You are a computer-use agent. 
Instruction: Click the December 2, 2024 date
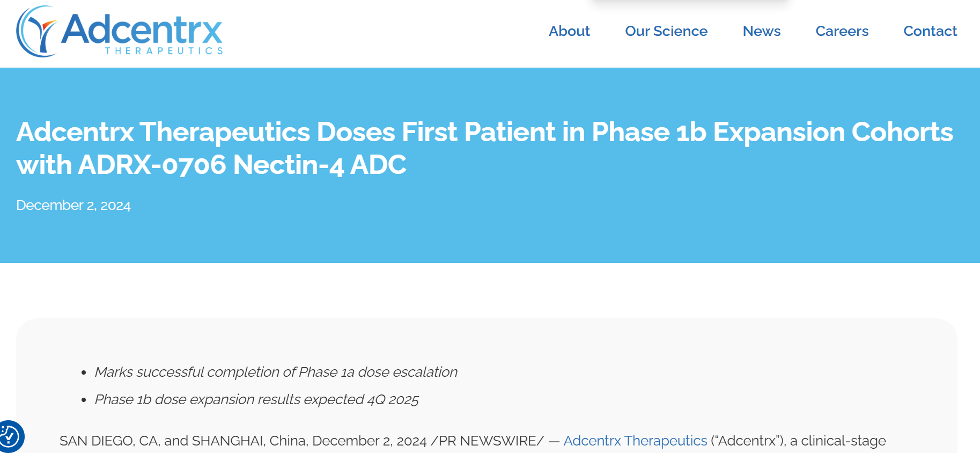pos(73,206)
